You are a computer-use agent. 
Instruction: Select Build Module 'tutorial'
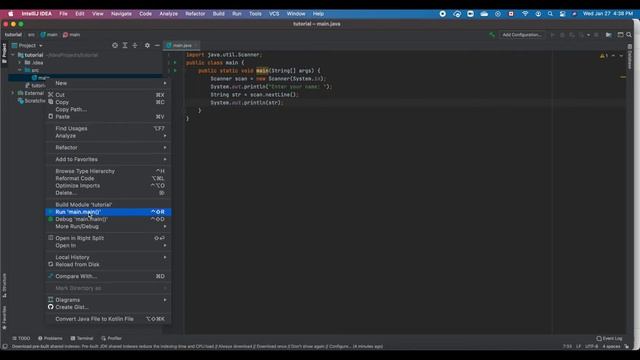coord(108,204)
